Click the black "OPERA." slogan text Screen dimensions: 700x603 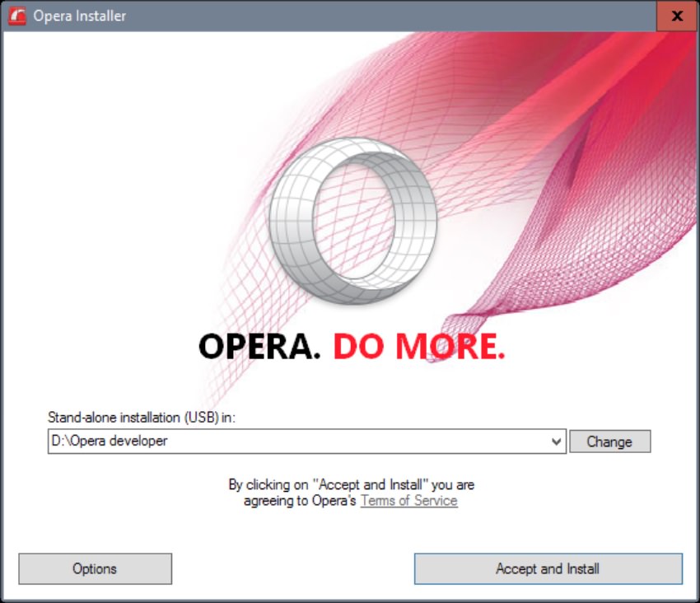[x=259, y=347]
